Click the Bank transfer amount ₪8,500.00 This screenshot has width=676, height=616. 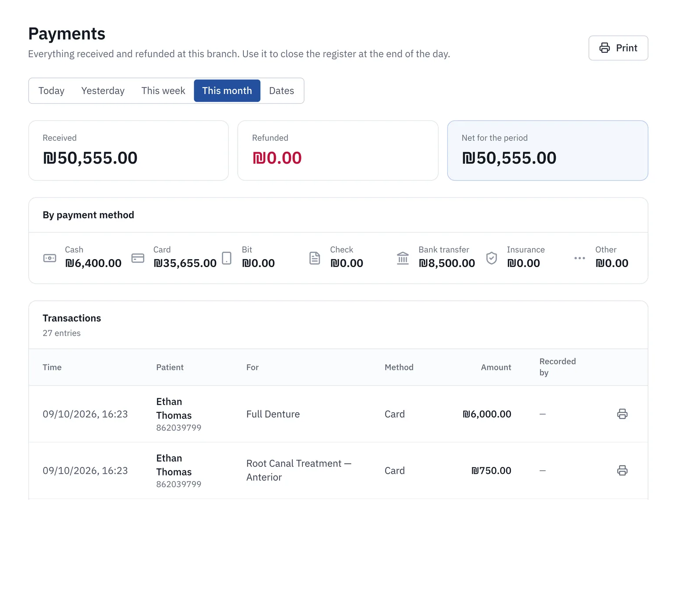pos(447,263)
